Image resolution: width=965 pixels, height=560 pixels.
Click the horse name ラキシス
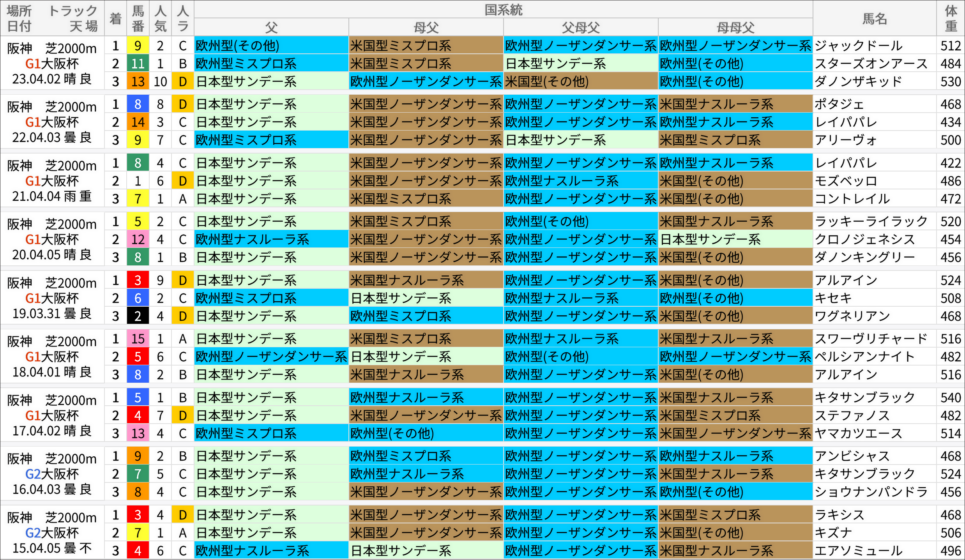click(840, 515)
